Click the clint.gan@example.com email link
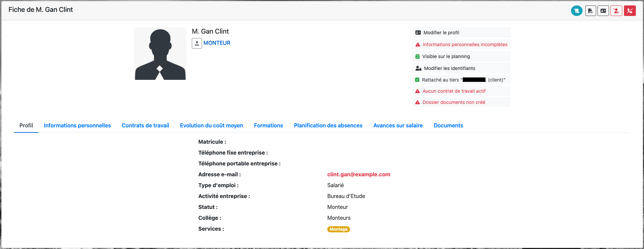Viewport: 644px width, 249px height. [358, 174]
